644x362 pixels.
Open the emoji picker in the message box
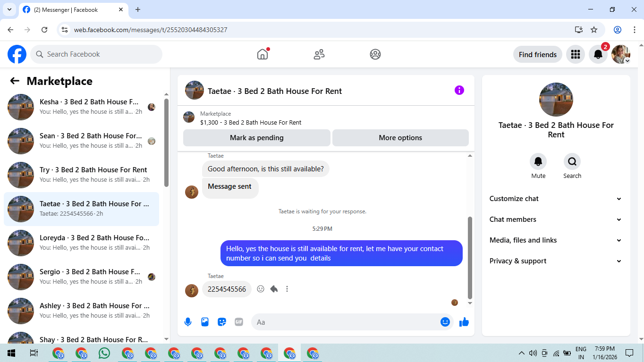coord(445,322)
